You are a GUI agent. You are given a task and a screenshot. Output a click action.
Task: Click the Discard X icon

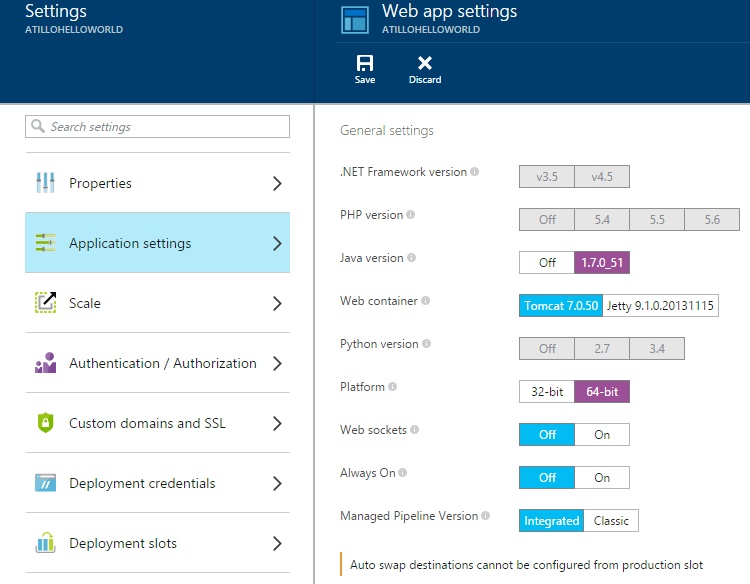425,63
